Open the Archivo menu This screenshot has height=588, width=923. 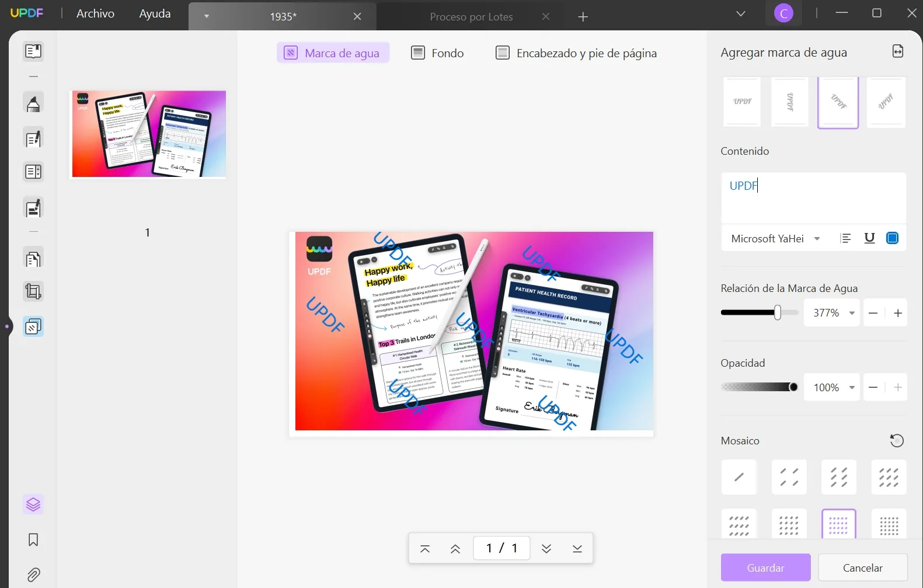point(96,13)
